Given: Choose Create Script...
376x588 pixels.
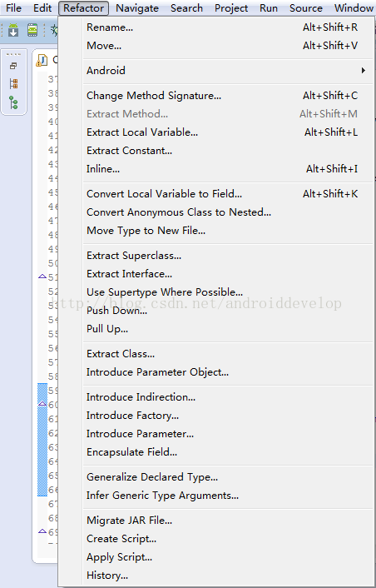Looking at the screenshot, I should pos(222,539).
